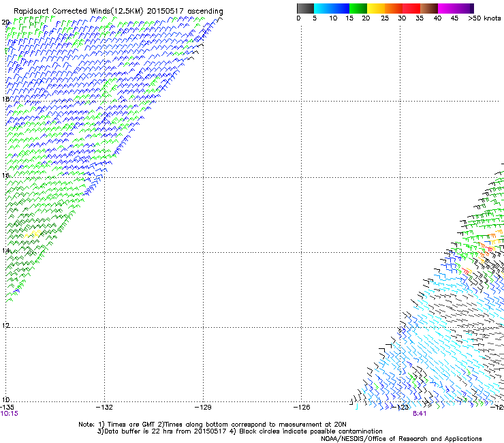The height and width of the screenshot is (443, 504).
Task: Click the yellow 20-25 knots legend segment
Action: pos(376,8)
